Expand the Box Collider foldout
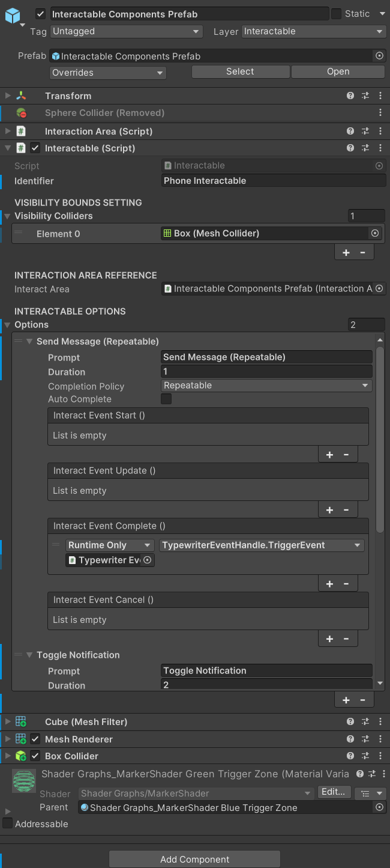This screenshot has height=868, width=390. tap(8, 756)
